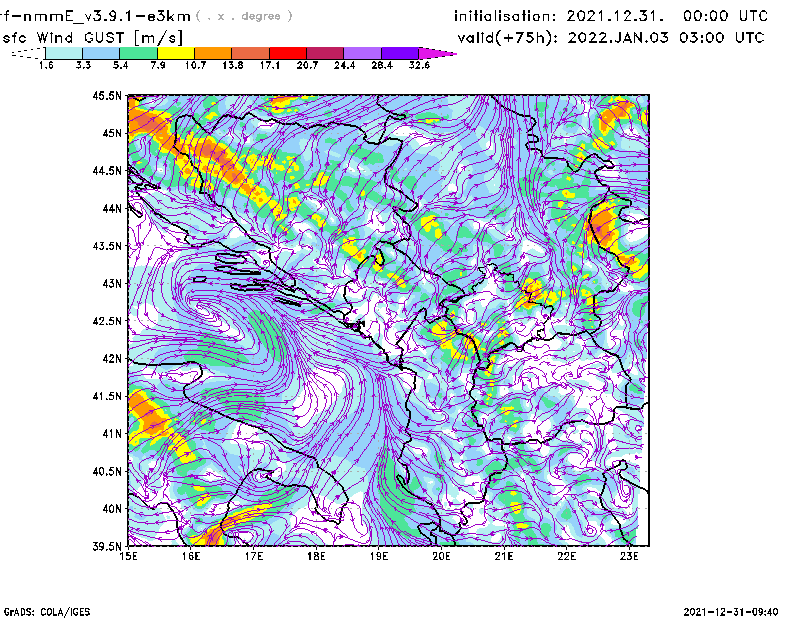
Task: Click the red 17.1–20.7 legend swatch
Action: pos(288,53)
